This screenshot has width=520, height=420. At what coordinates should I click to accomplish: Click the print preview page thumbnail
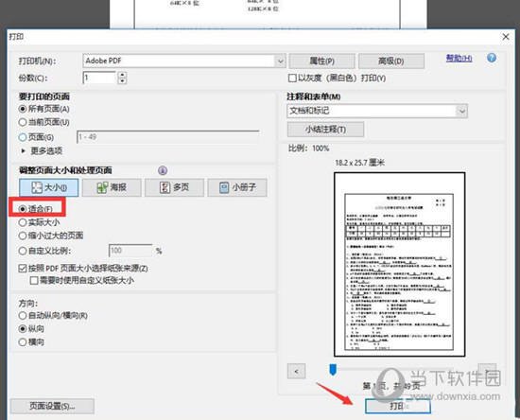(x=399, y=265)
